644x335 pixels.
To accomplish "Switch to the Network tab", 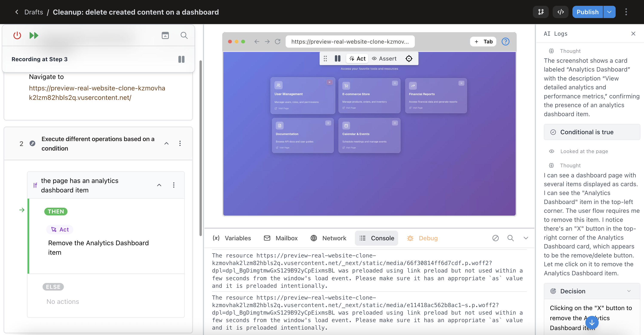I will [328, 238].
